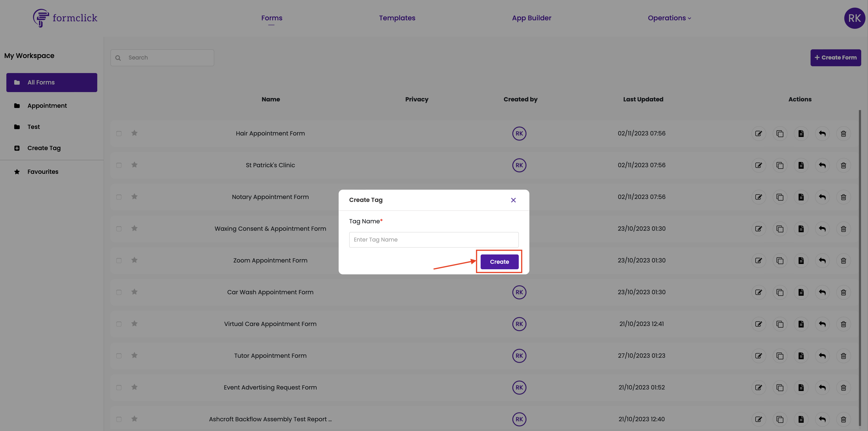Select Tutor Appointment Form checkbox
The width and height of the screenshot is (868, 431).
(x=119, y=356)
